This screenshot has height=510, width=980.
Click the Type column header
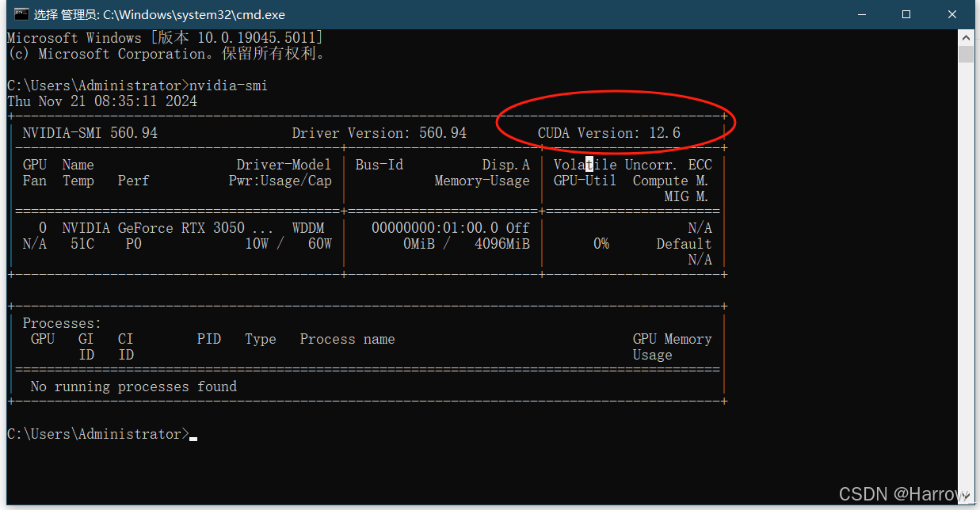[261, 339]
